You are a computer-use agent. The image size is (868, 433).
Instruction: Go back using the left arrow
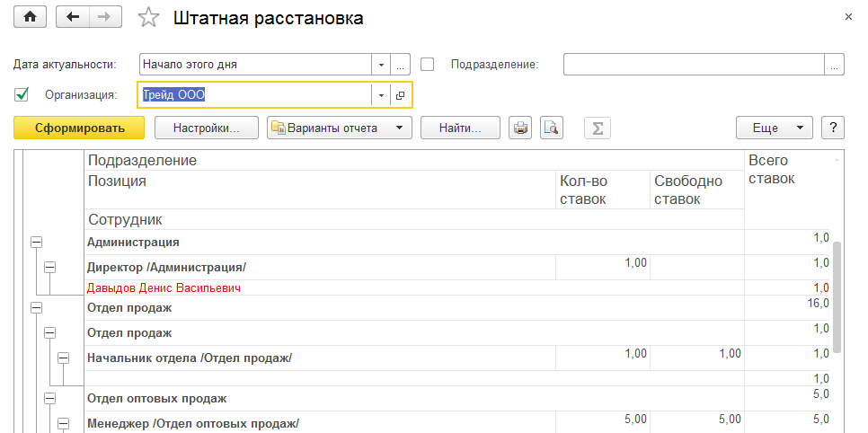pyautogui.click(x=73, y=17)
